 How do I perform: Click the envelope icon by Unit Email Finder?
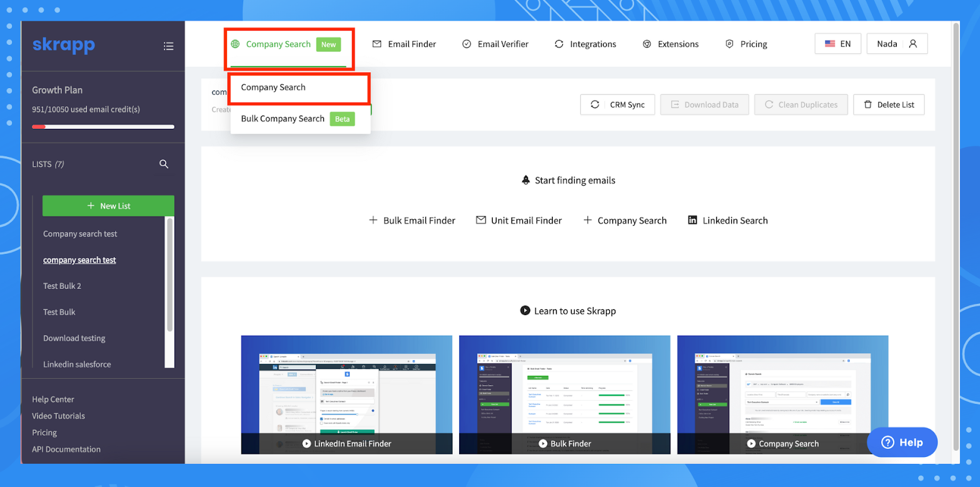[481, 220]
